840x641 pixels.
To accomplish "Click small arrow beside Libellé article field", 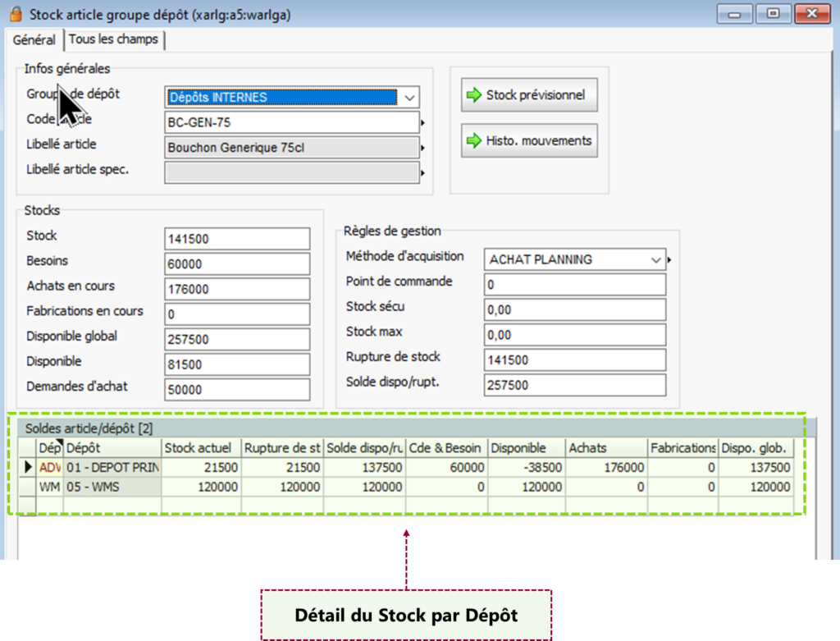I will (x=423, y=149).
